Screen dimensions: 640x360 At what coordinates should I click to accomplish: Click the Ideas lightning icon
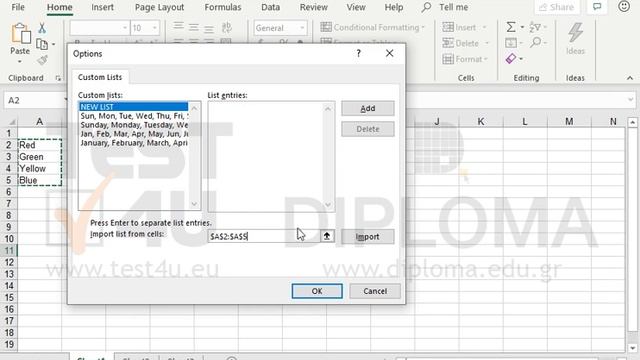coord(575,33)
